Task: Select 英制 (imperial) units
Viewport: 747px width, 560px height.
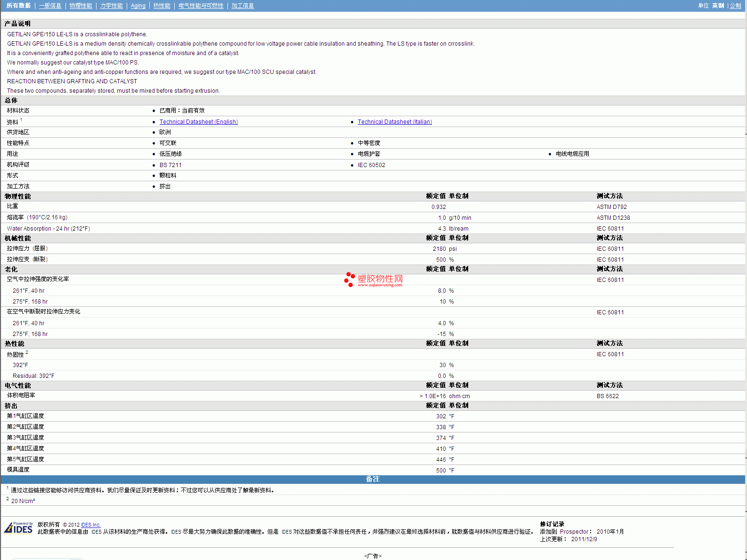Action: coord(718,6)
